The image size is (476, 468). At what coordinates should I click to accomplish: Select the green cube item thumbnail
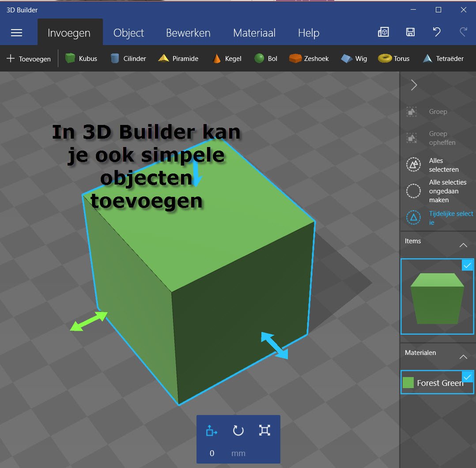coord(437,297)
